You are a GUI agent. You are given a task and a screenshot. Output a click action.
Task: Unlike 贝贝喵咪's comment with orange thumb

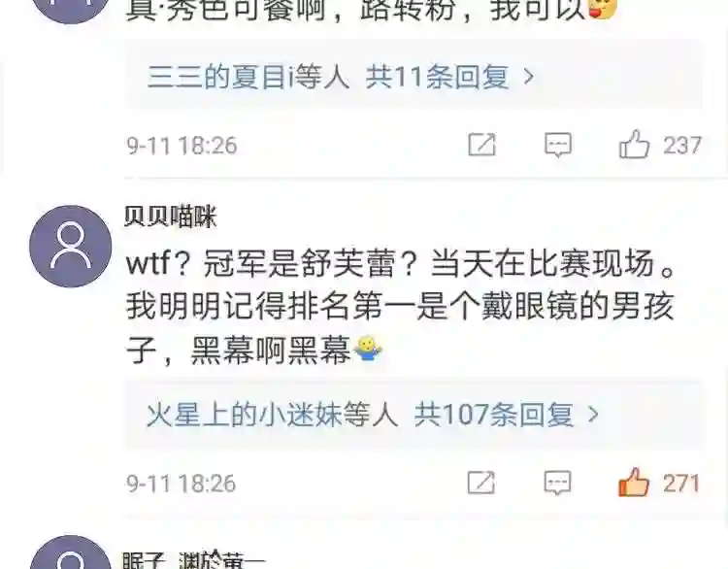[633, 482]
